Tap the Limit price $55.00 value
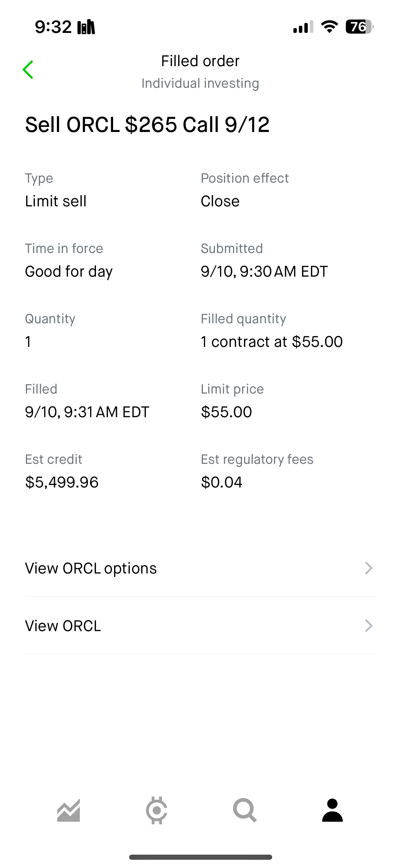This screenshot has height=868, width=401. coord(226,412)
